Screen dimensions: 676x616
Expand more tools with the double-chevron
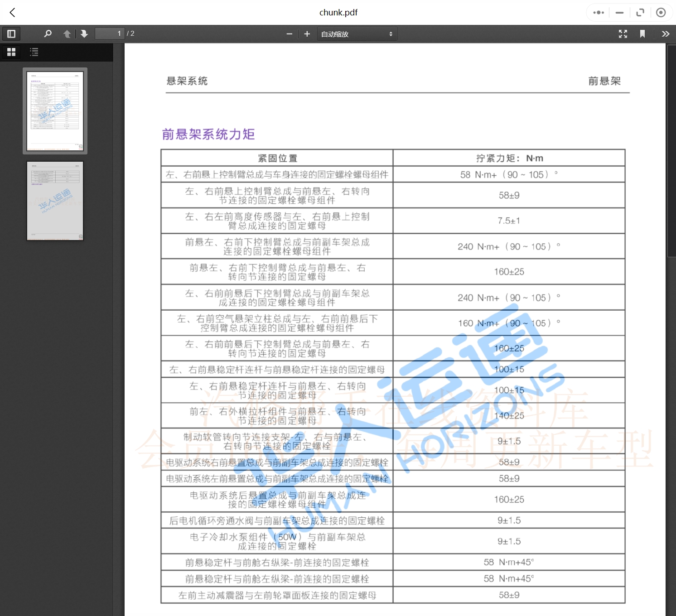(666, 34)
